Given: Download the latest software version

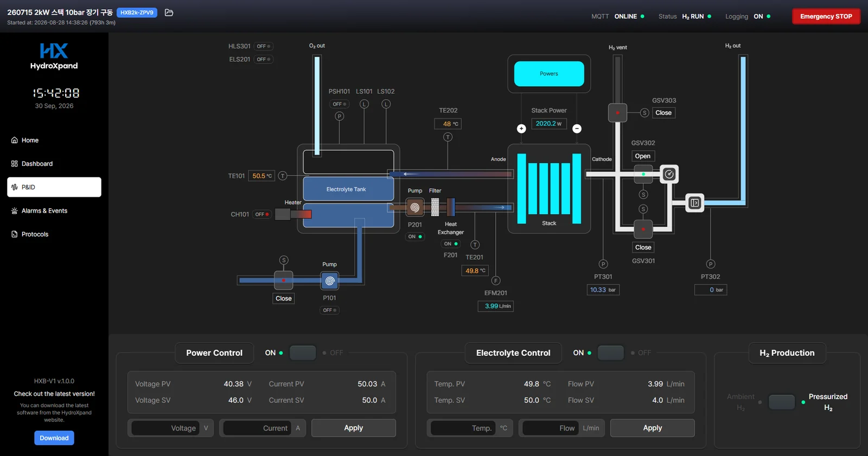Looking at the screenshot, I should click(54, 438).
